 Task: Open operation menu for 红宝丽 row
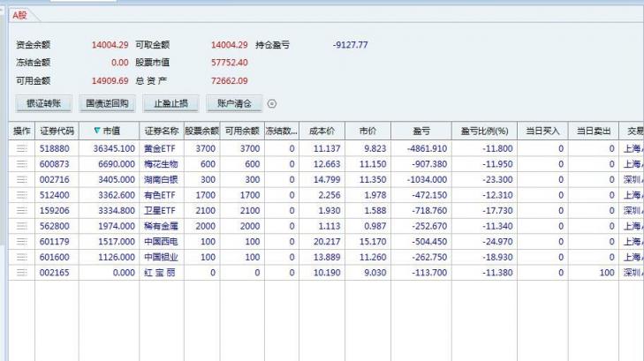(21, 273)
